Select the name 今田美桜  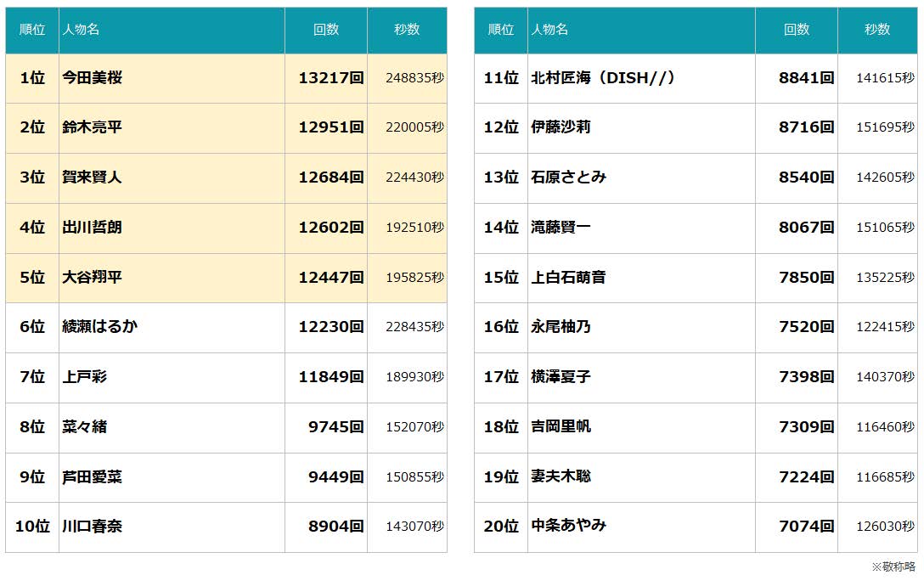point(93,78)
